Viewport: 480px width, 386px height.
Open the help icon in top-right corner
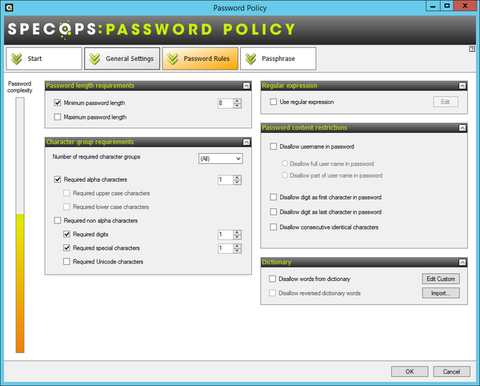point(472,49)
